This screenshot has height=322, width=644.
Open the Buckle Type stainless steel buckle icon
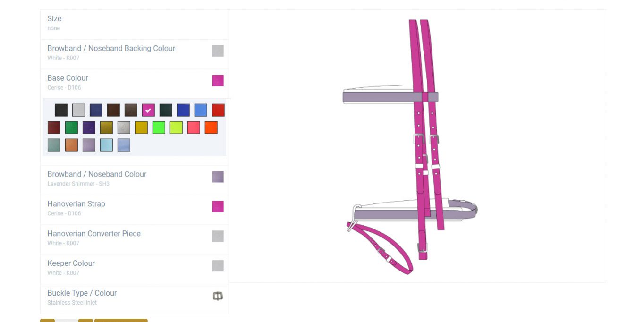218,296
